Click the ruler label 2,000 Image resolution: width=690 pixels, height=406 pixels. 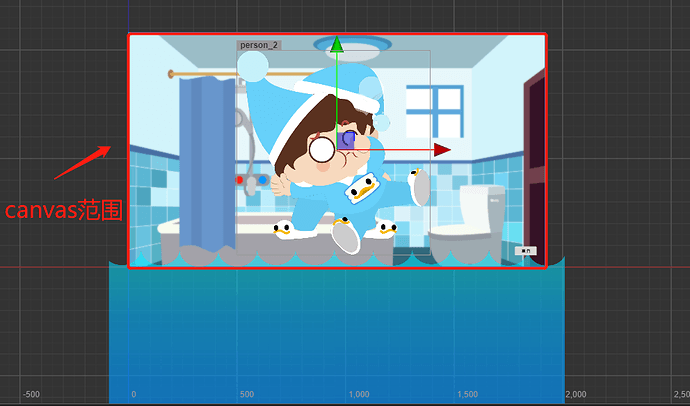[576, 395]
